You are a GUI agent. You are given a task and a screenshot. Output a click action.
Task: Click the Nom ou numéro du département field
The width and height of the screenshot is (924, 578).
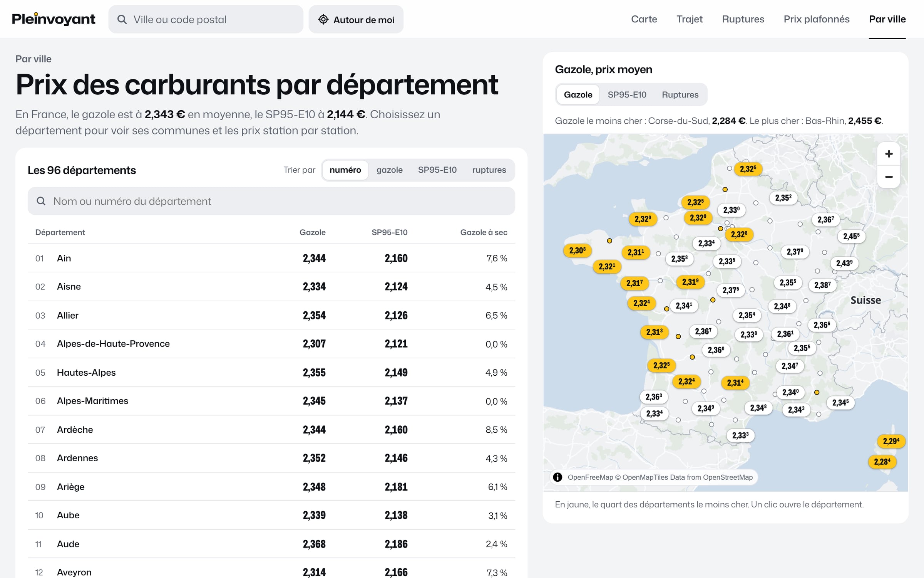click(x=271, y=201)
